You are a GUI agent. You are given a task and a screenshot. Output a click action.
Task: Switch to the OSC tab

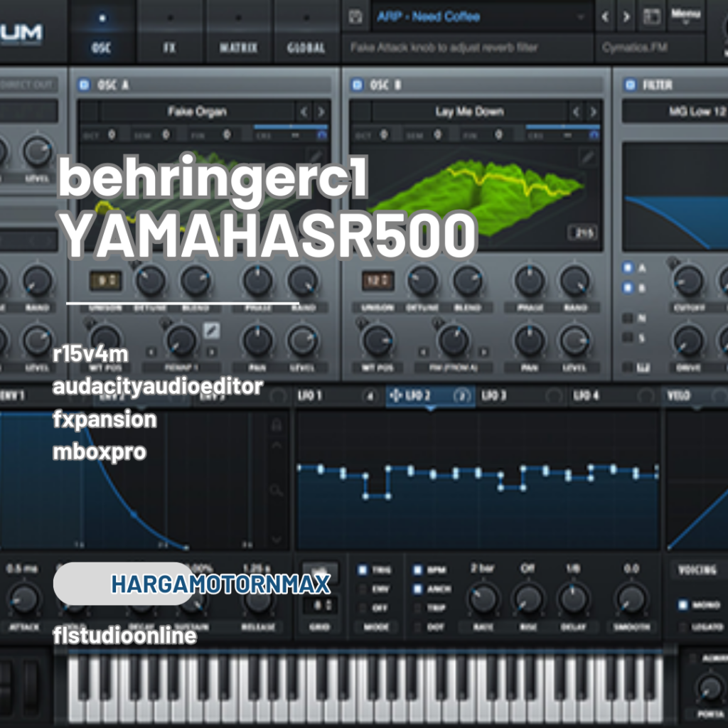click(x=102, y=31)
